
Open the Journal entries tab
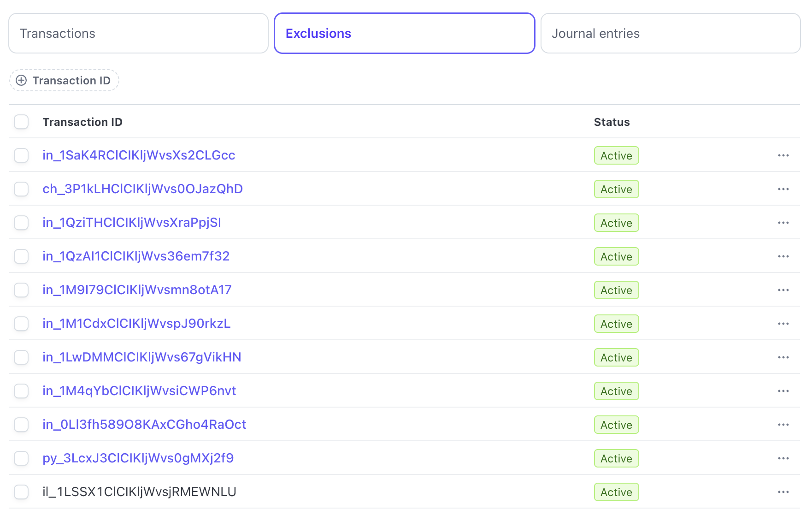point(669,33)
